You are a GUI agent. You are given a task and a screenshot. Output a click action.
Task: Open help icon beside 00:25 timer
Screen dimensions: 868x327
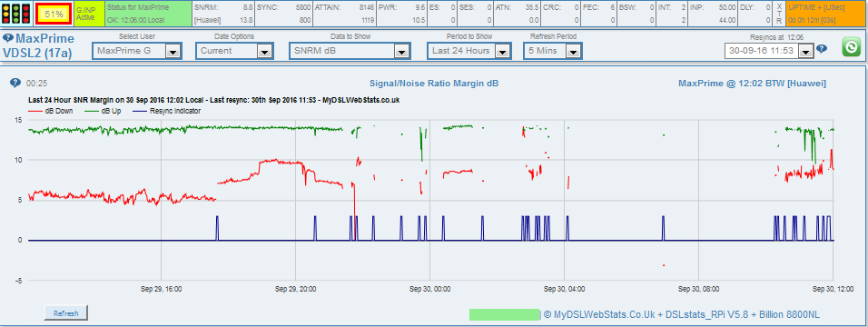(15, 84)
